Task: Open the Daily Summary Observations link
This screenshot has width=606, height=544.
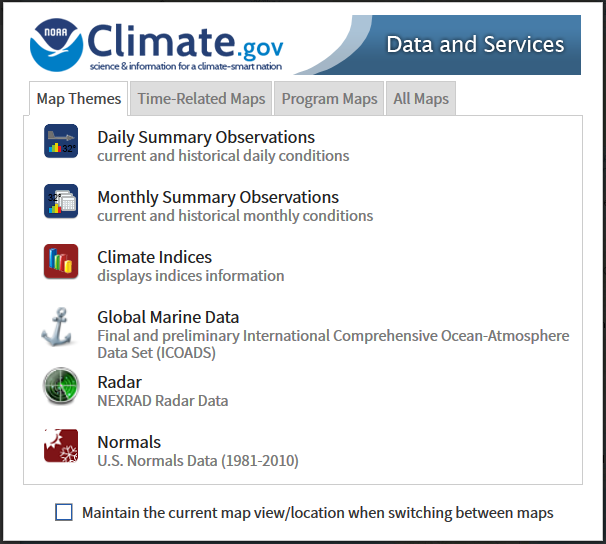Action: (205, 137)
